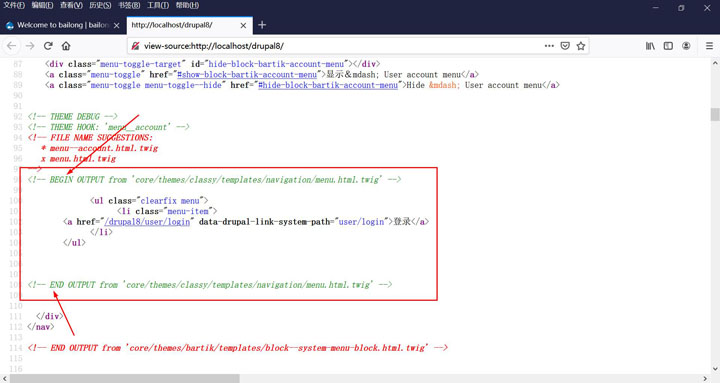
Task: Open the Library icon in toolbar
Action: 650,46
